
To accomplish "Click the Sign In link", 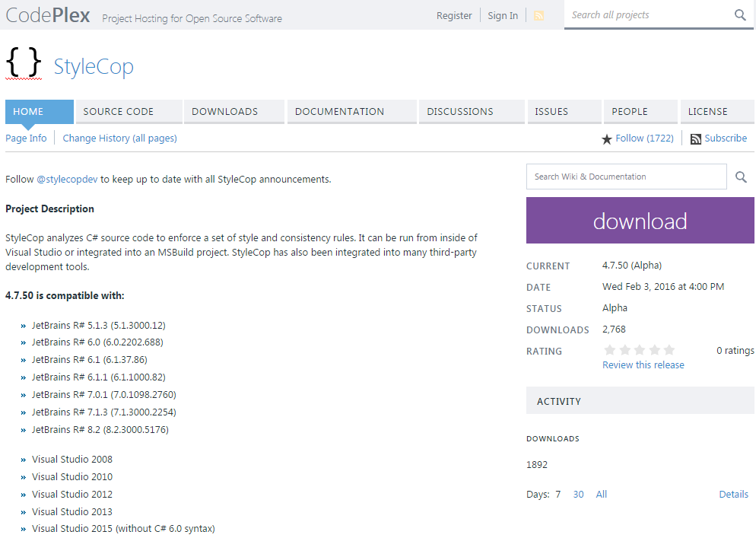I will (x=503, y=15).
